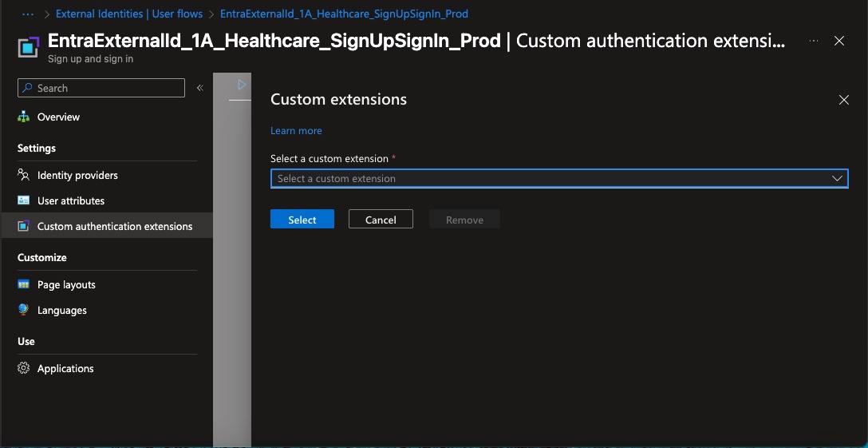Click the User attributes icon

click(x=23, y=200)
